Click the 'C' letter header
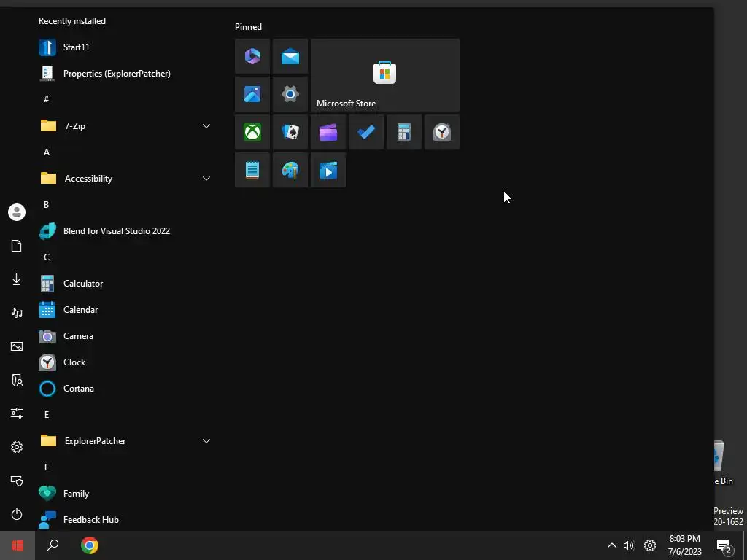The height and width of the screenshot is (560, 747). coord(46,257)
